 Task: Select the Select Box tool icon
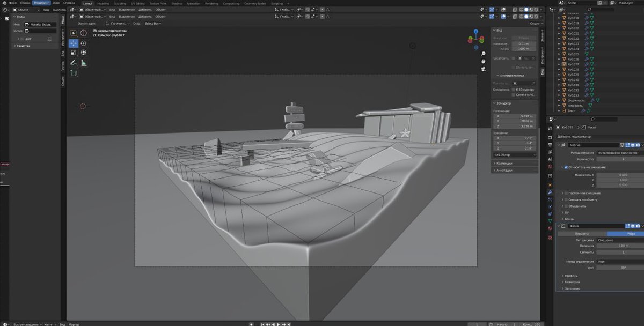coord(74,33)
